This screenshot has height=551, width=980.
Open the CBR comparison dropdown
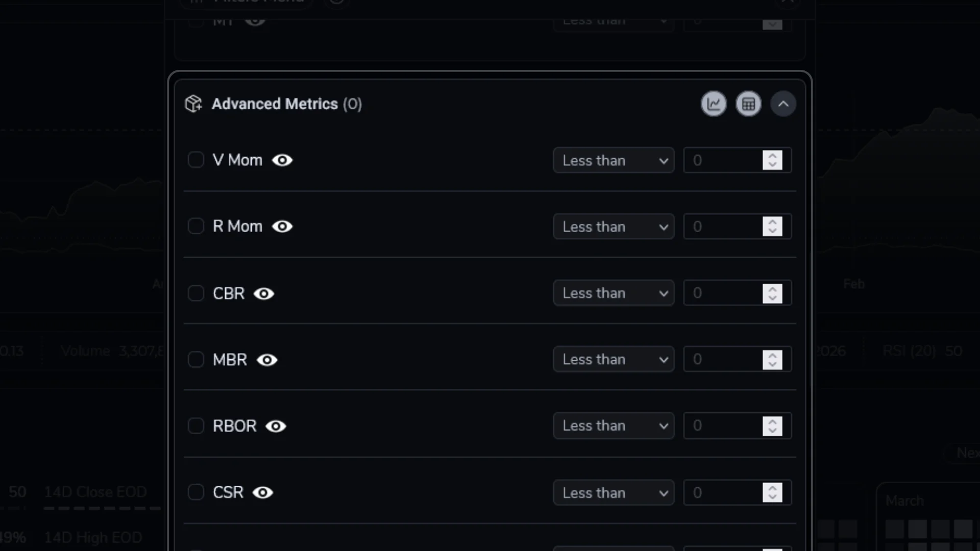click(x=613, y=293)
